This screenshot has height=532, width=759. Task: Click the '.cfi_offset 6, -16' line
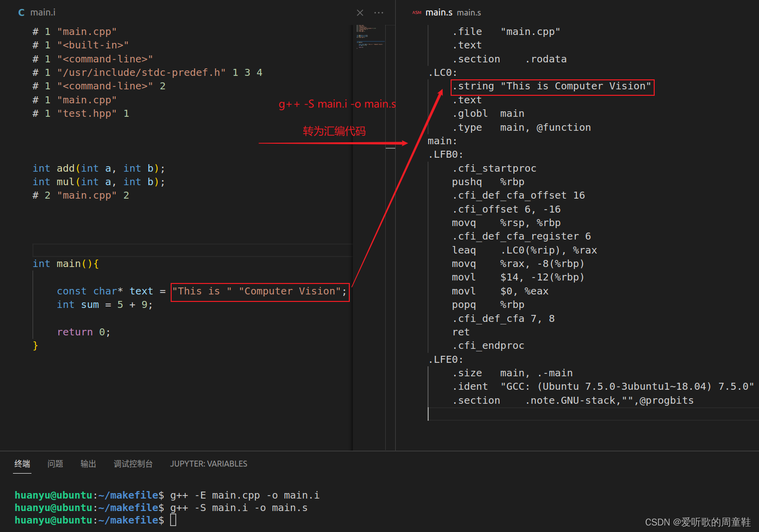click(506, 209)
